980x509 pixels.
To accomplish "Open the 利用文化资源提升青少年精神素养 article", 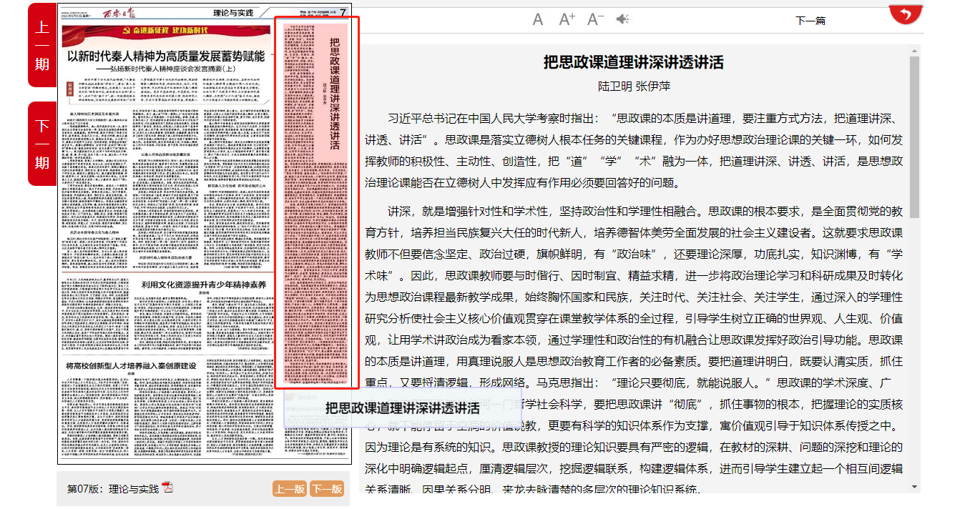I will coord(203,285).
